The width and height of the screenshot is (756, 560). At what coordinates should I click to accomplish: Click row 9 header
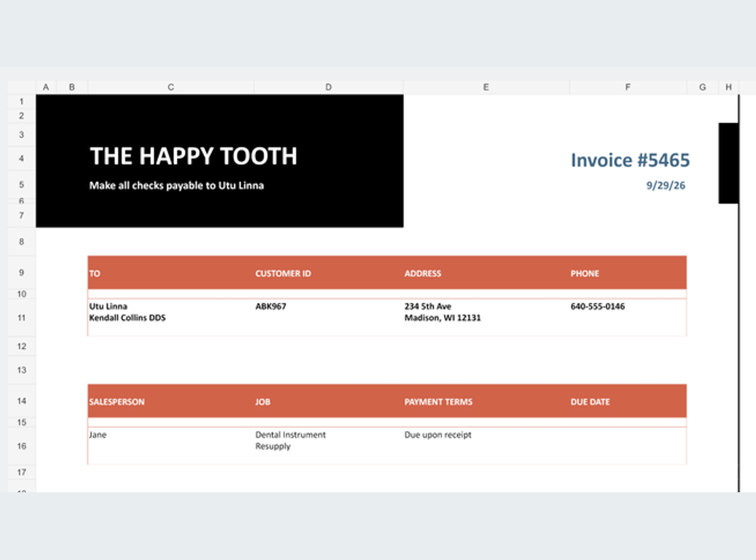(22, 273)
